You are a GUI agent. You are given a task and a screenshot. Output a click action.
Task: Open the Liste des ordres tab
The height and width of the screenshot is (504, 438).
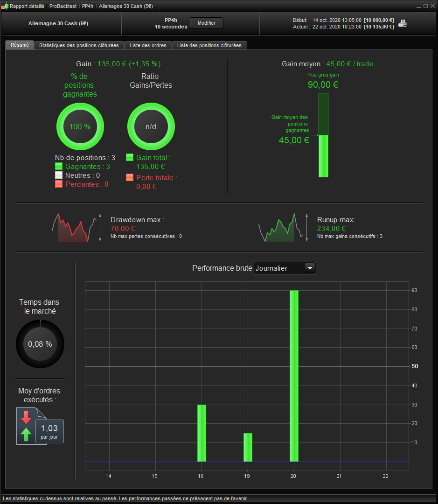point(148,45)
